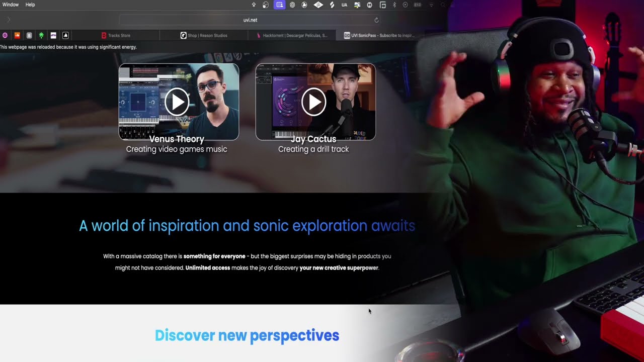The height and width of the screenshot is (362, 644).
Task: Play the Venus Theory video
Action: click(x=177, y=102)
